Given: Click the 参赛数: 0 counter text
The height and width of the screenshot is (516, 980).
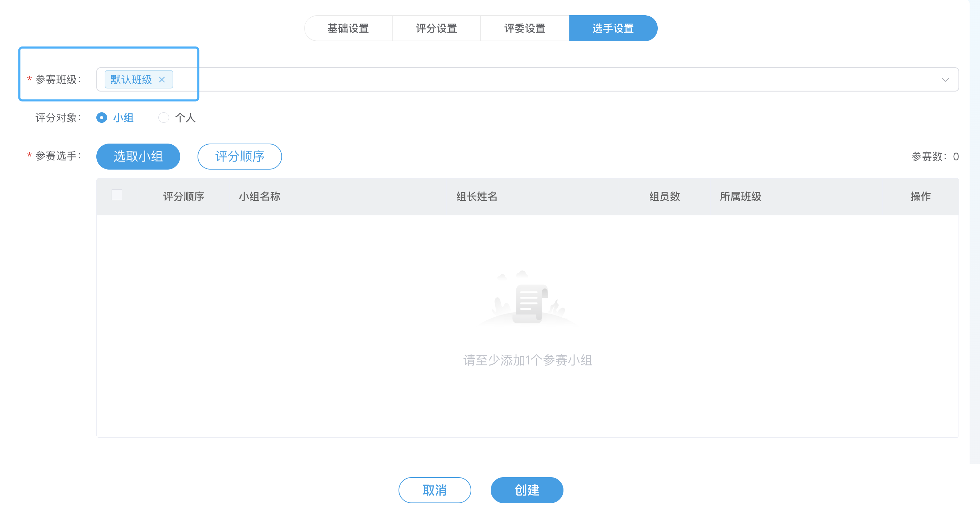Looking at the screenshot, I should coord(935,156).
